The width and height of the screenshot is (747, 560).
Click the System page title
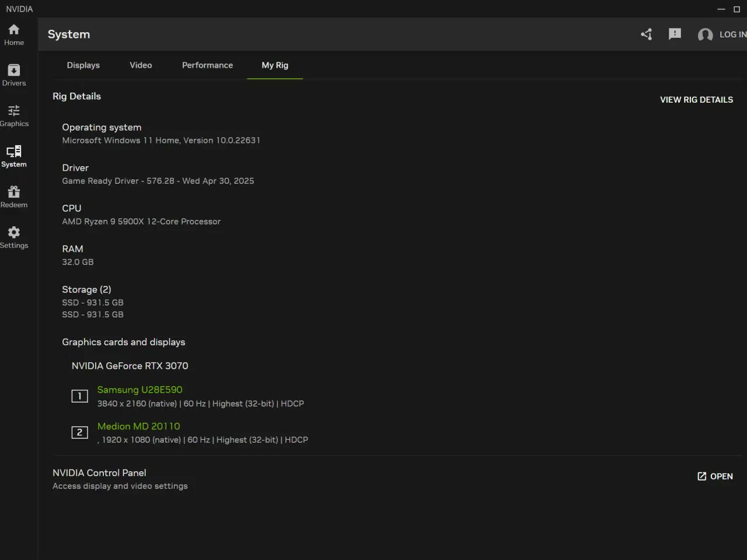pos(69,34)
